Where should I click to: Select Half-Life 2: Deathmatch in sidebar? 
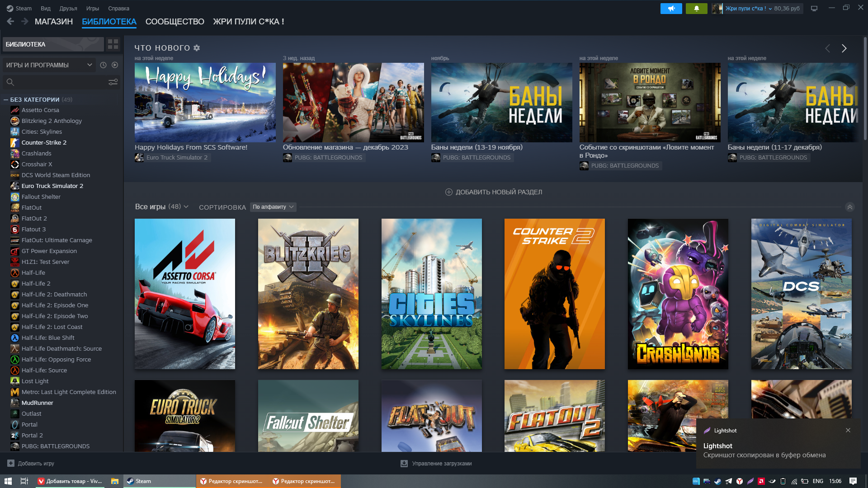click(x=54, y=294)
